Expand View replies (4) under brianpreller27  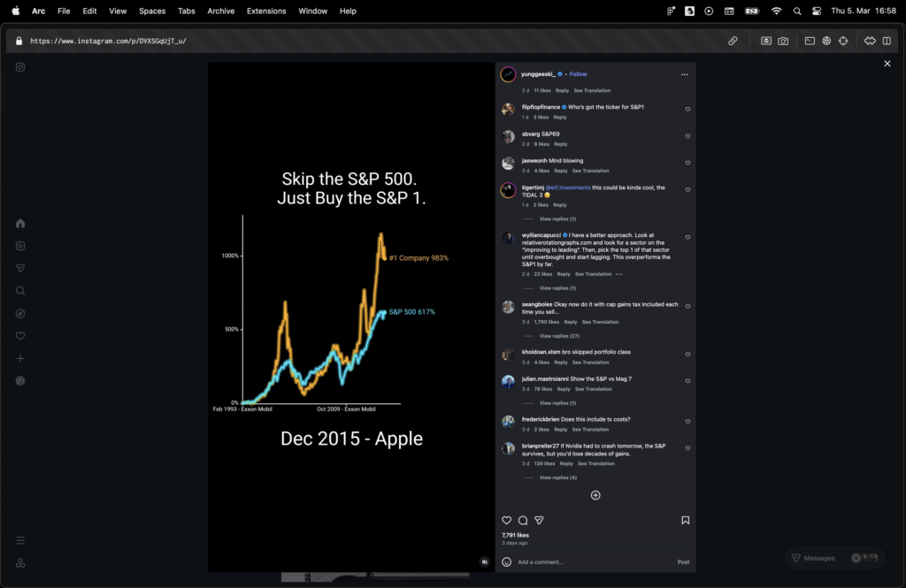click(558, 477)
